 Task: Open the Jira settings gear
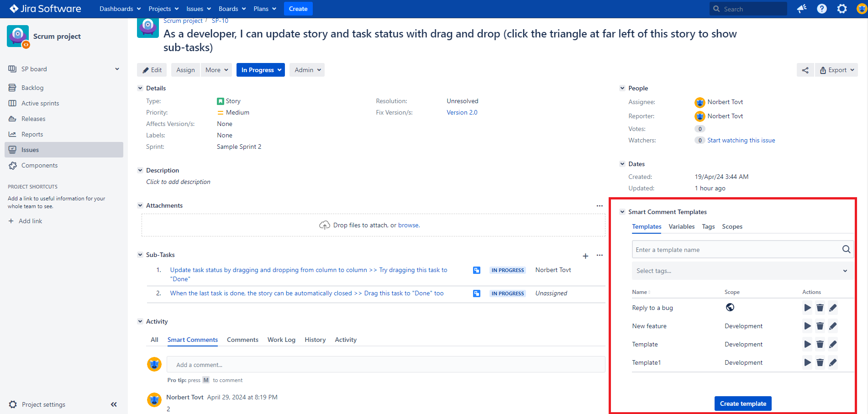coord(842,9)
